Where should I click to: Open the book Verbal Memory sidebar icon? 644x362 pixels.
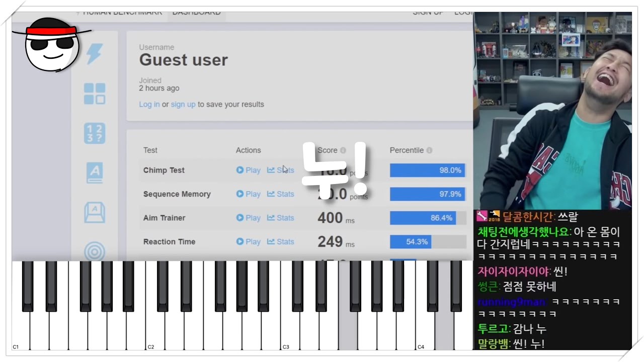[95, 172]
